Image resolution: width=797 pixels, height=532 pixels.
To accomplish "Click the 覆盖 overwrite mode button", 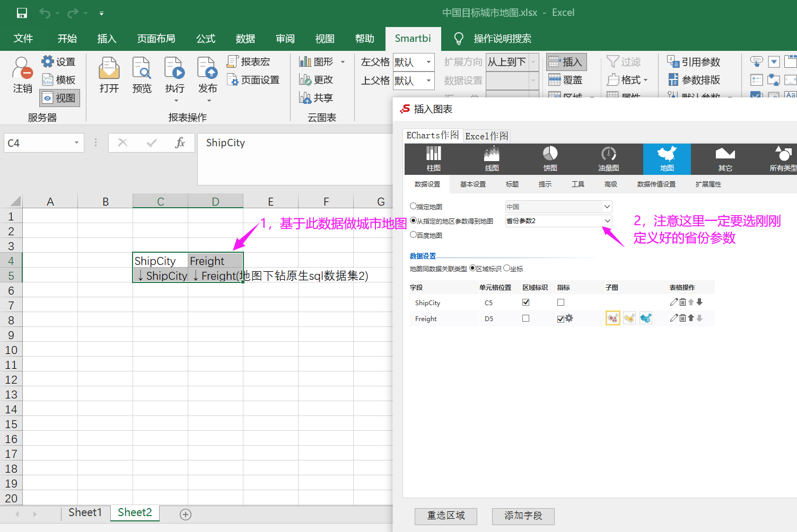I will pos(565,80).
